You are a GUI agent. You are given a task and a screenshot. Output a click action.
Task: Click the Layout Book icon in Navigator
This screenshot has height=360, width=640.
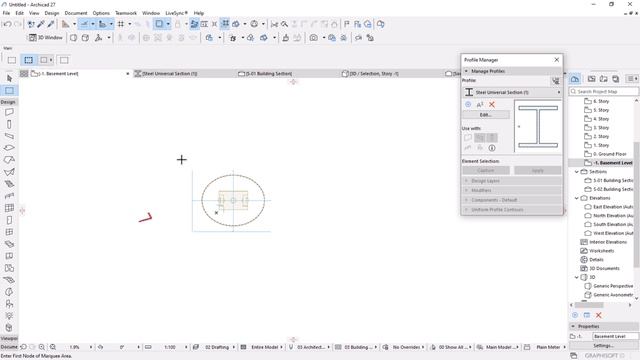click(603, 79)
